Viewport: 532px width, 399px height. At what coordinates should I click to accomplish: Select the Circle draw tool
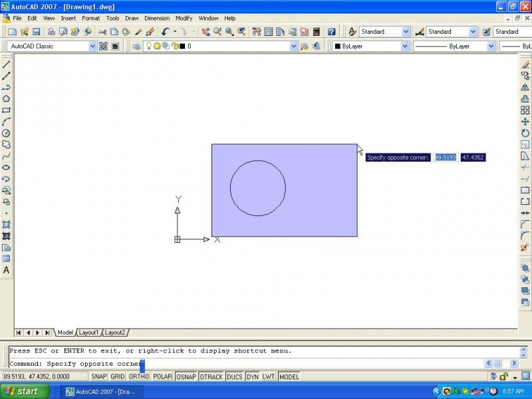6,133
